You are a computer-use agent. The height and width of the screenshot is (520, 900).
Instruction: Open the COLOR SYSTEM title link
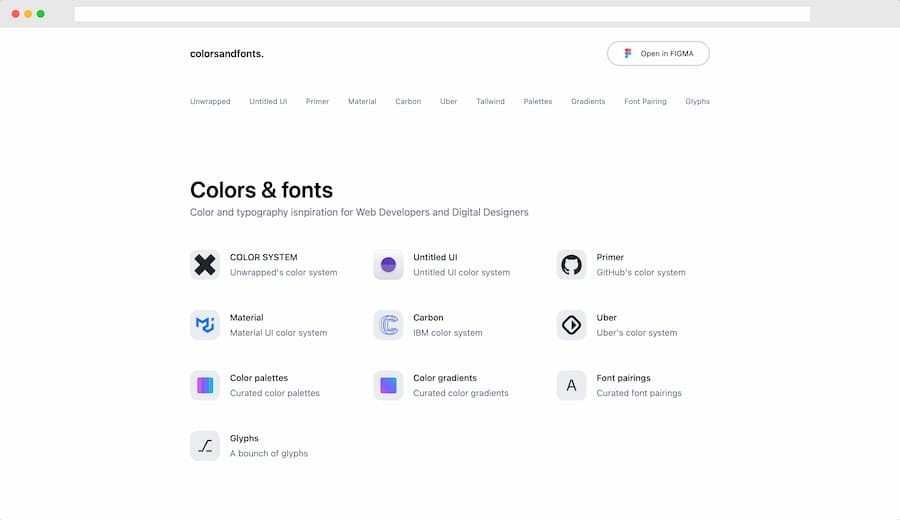click(263, 257)
